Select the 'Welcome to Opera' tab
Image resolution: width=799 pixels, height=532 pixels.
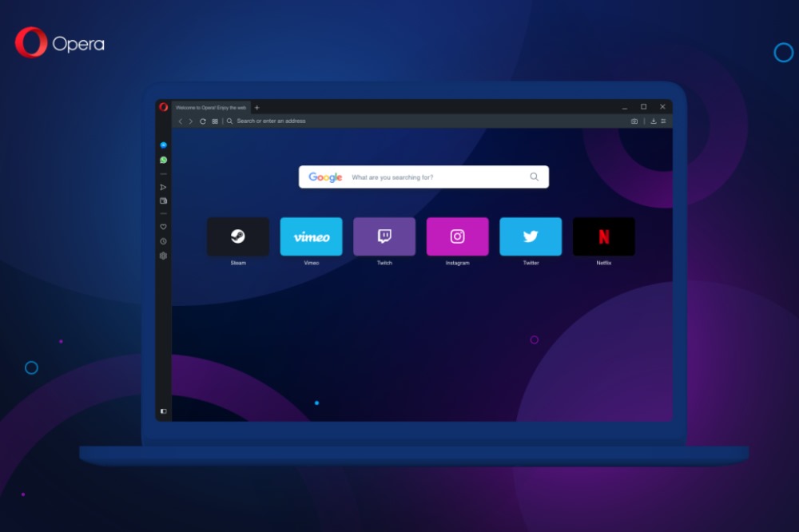point(211,108)
